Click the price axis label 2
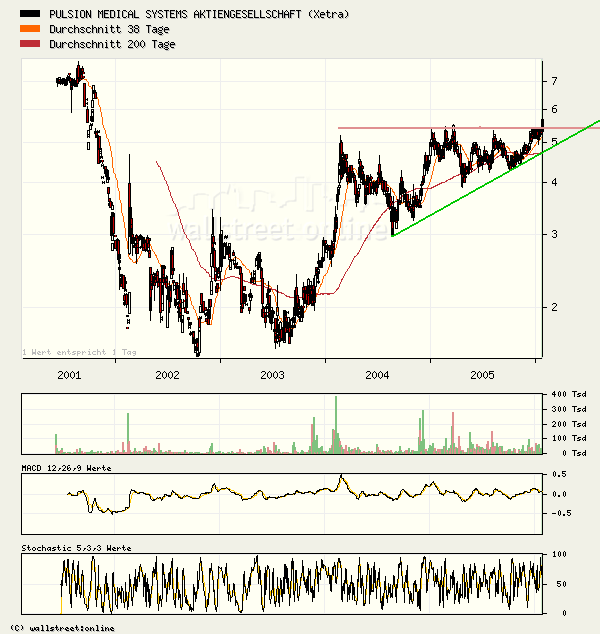 (x=553, y=308)
